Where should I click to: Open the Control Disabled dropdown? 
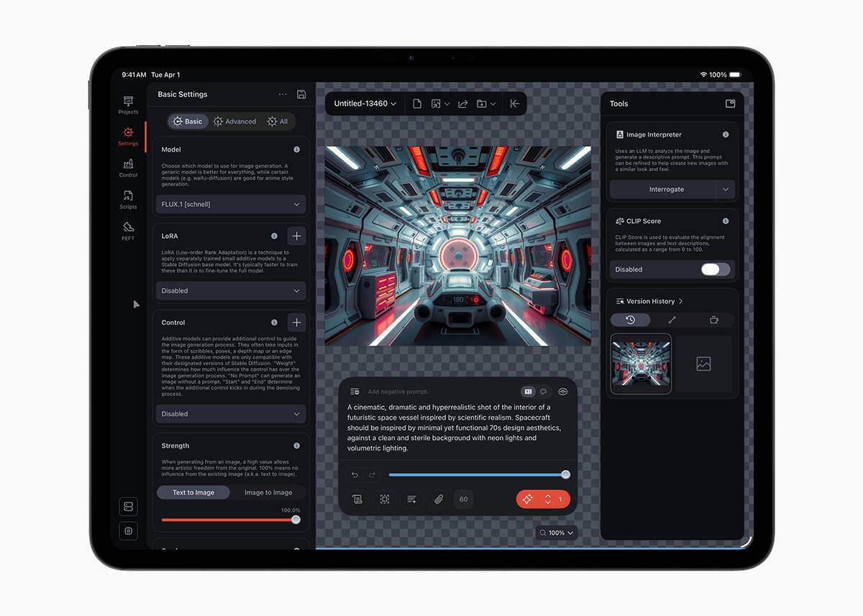pyautogui.click(x=231, y=414)
